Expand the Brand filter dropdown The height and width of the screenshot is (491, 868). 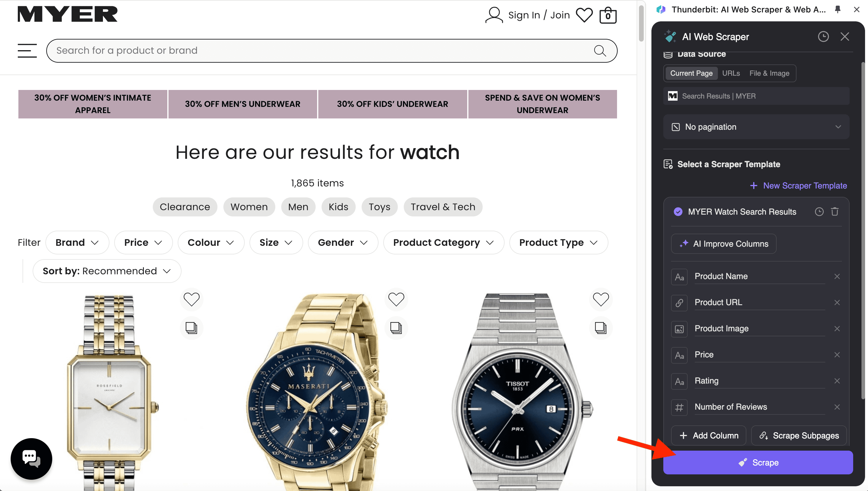(x=77, y=243)
